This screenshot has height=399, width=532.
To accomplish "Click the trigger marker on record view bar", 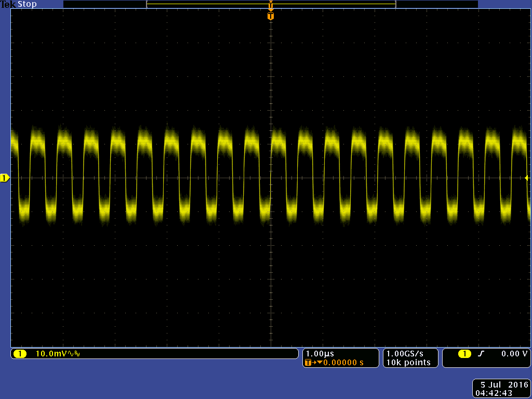I will (270, 5).
